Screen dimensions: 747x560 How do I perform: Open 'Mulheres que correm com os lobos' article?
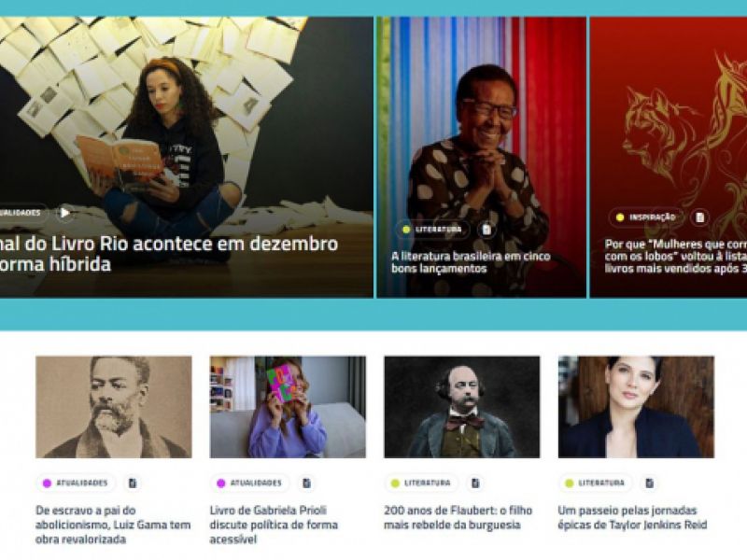pos(675,256)
